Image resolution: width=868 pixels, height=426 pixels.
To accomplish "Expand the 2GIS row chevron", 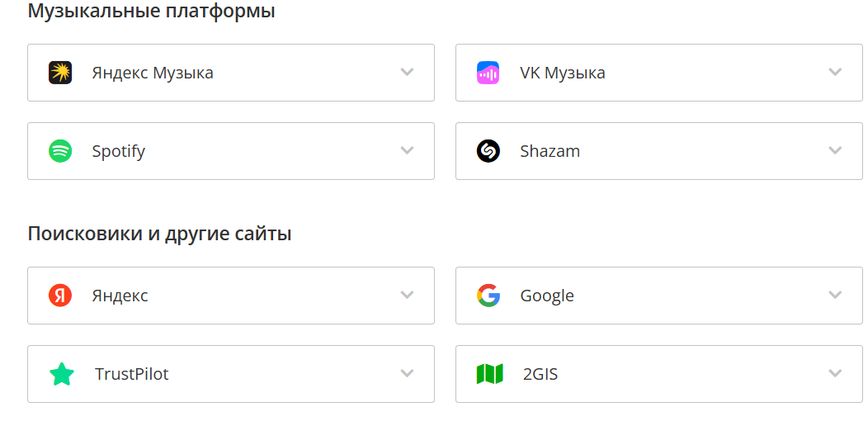I will point(835,373).
